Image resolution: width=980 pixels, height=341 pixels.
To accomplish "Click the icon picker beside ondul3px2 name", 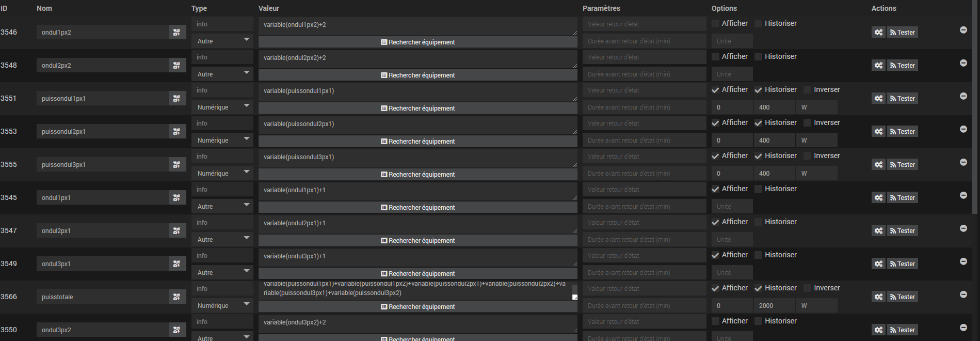I will point(176,330).
